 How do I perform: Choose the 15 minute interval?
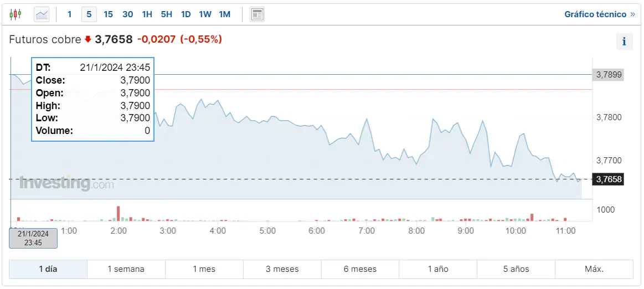click(108, 14)
